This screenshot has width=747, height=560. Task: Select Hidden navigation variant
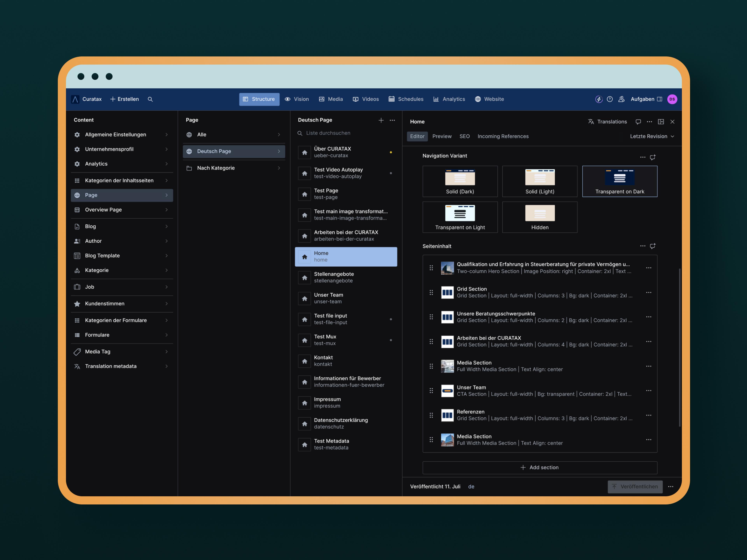540,217
